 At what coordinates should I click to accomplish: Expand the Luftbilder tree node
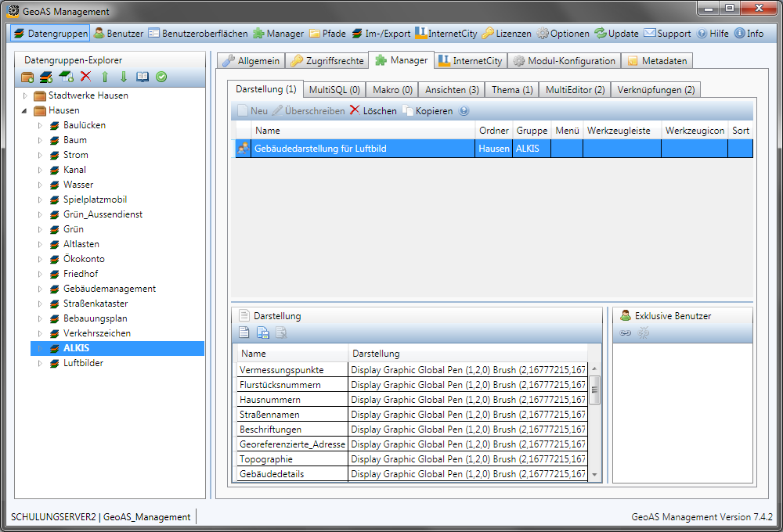click(40, 363)
